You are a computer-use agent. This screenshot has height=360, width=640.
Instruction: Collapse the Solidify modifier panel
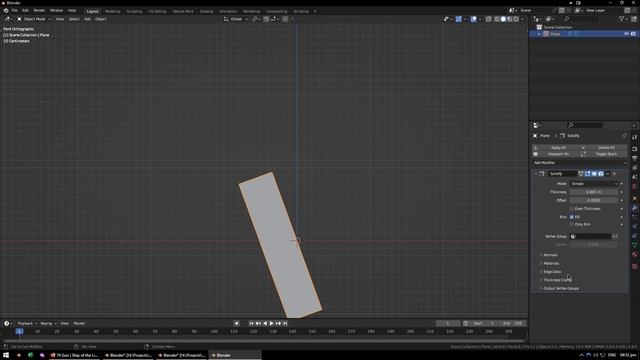(x=536, y=174)
